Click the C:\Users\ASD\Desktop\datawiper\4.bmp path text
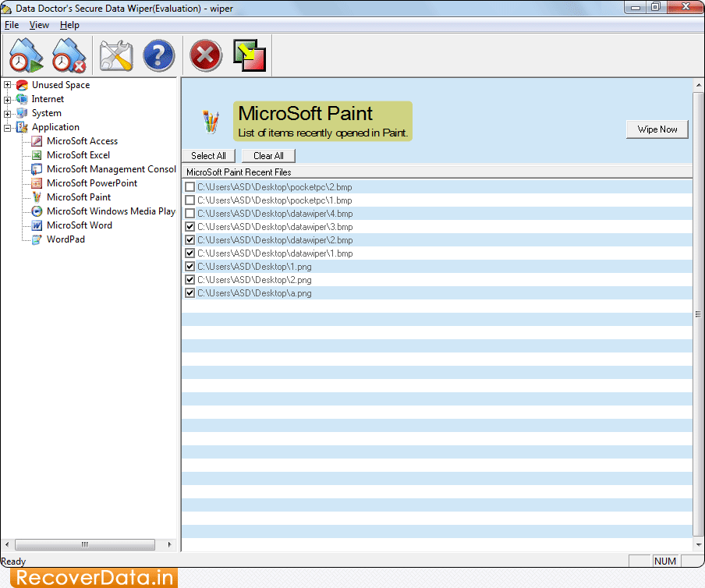This screenshot has height=588, width=705. [275, 214]
